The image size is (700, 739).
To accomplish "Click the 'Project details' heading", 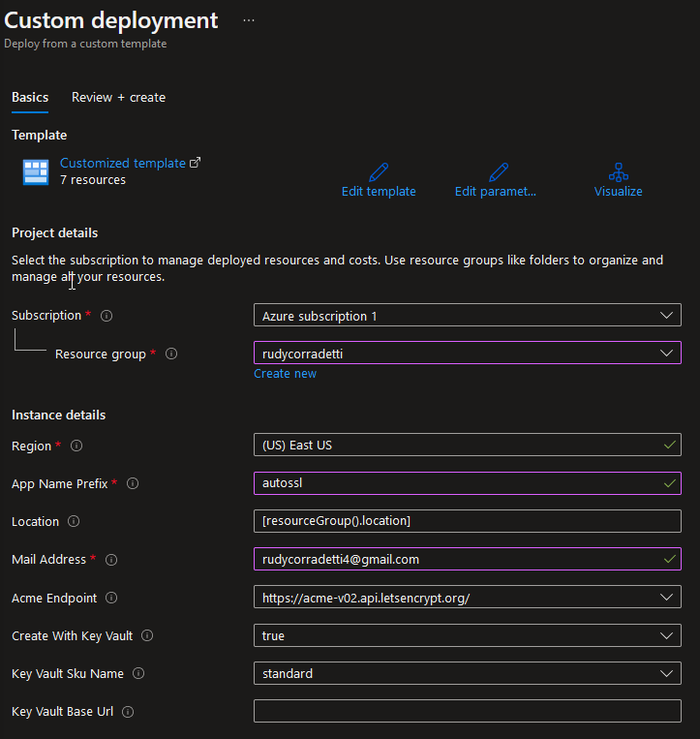I will pyautogui.click(x=54, y=232).
